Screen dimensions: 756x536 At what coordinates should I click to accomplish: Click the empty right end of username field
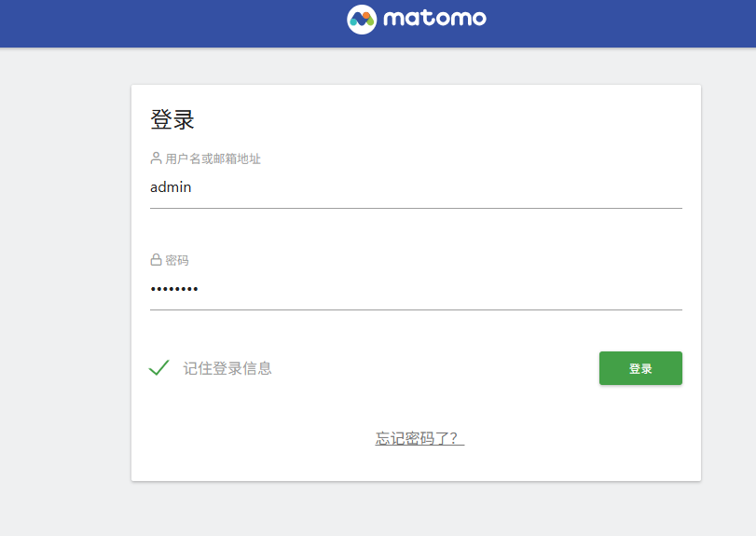pyautogui.click(x=626, y=187)
